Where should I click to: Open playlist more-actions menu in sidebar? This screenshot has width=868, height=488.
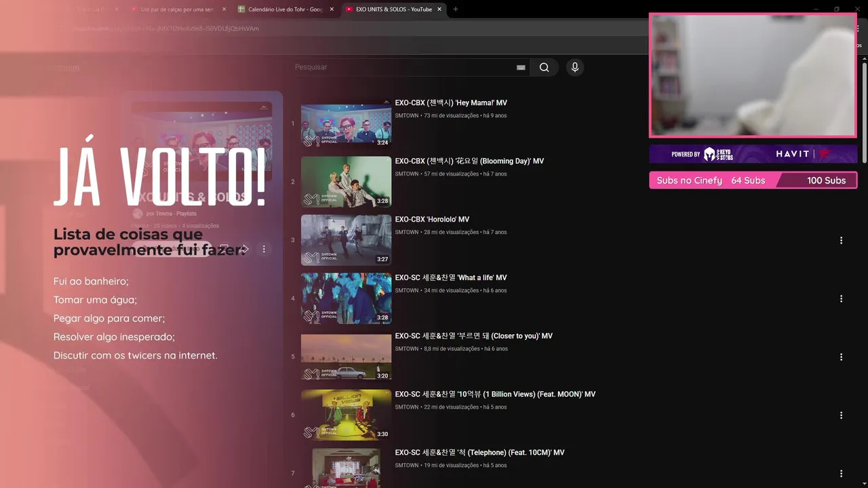tap(264, 249)
